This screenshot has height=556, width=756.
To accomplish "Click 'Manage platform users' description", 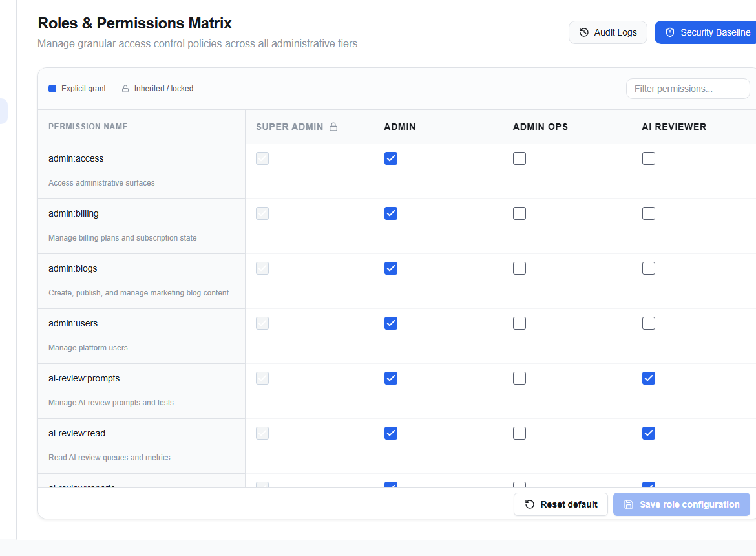I will [89, 348].
